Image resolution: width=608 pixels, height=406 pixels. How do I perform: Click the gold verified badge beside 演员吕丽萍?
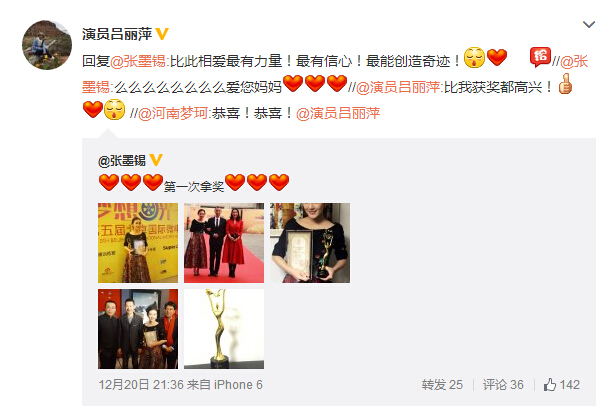coord(162,34)
